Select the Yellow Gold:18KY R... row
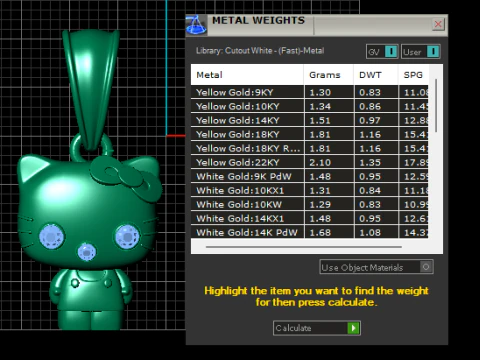The width and height of the screenshot is (480, 360). 310,148
